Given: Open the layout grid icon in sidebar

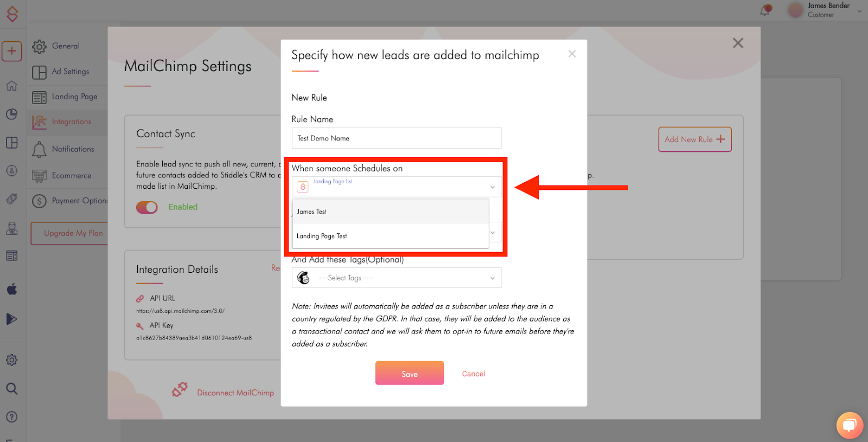Looking at the screenshot, I should point(11,143).
